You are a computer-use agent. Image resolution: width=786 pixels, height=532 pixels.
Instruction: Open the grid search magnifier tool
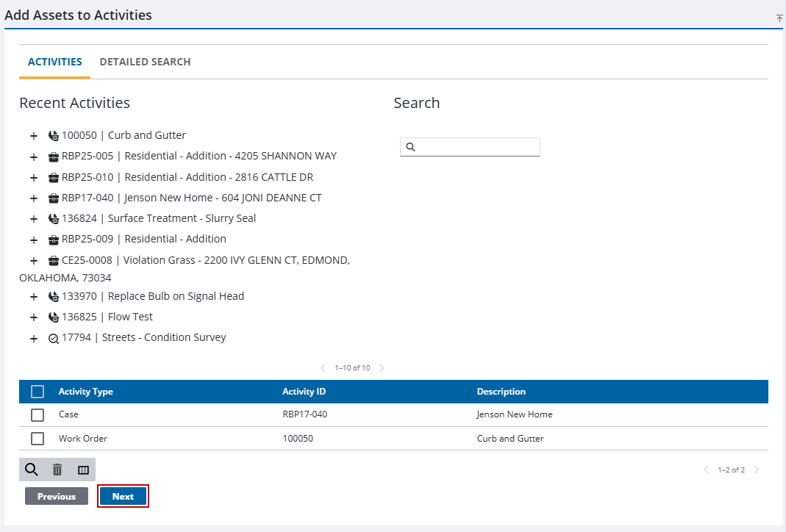(32, 470)
